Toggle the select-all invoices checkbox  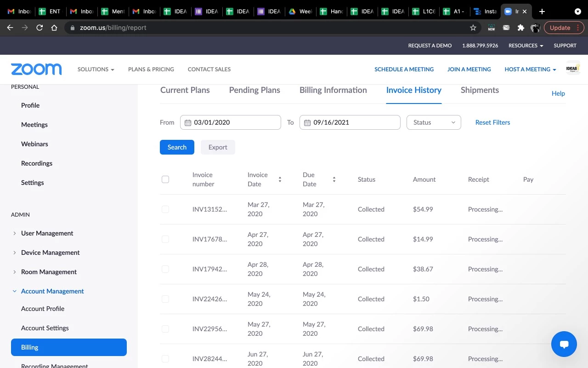pyautogui.click(x=165, y=179)
